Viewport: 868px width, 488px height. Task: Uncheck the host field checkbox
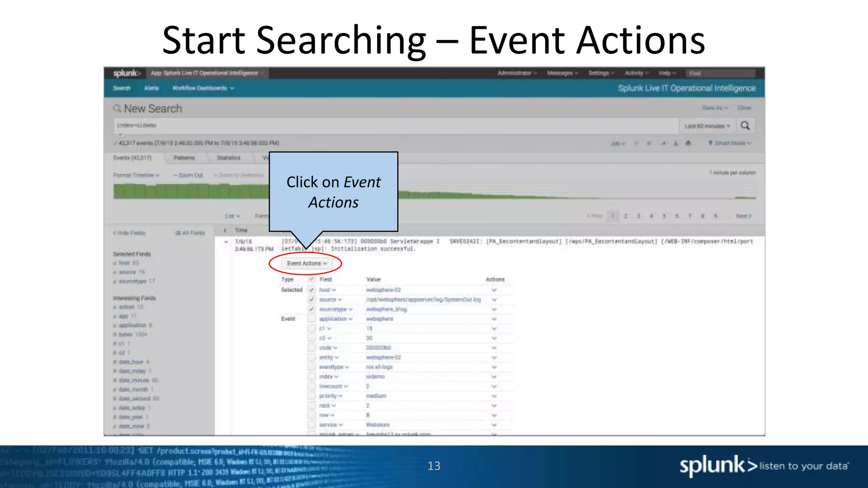[x=312, y=290]
